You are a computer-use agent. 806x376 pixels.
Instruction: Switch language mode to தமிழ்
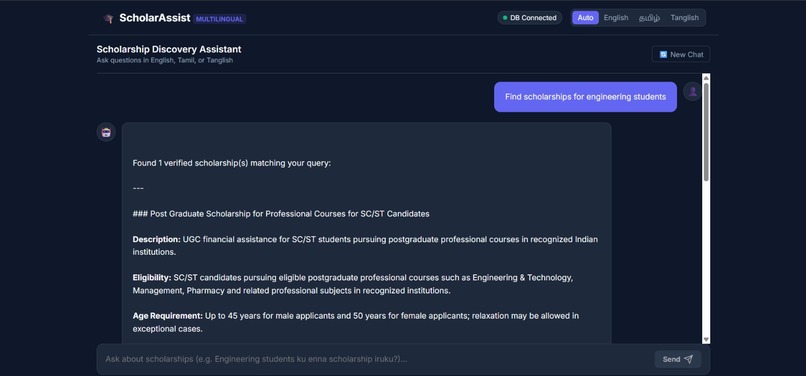[x=649, y=18]
